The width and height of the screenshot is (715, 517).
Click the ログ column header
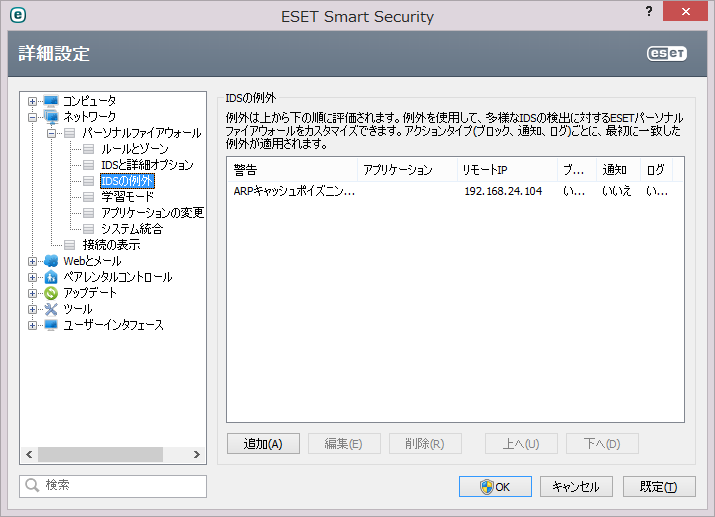[x=657, y=170]
